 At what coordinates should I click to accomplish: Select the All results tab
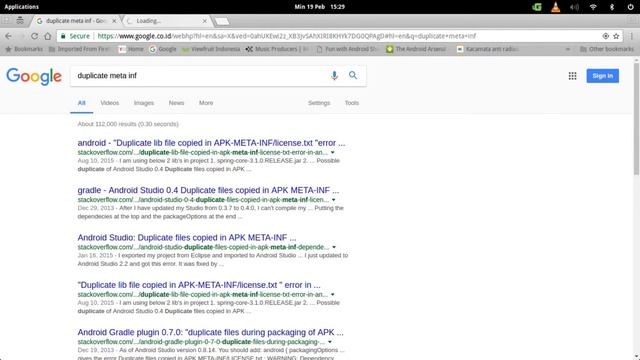point(82,103)
